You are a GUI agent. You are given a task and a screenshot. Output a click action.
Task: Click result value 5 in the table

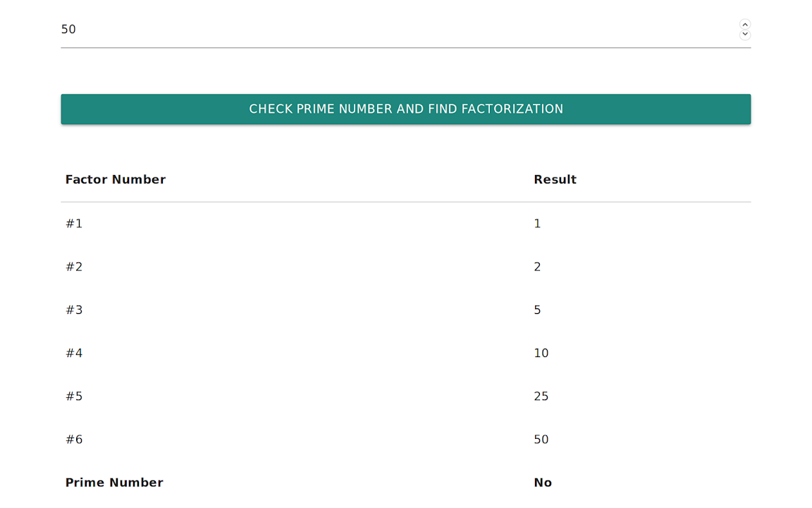click(537, 310)
